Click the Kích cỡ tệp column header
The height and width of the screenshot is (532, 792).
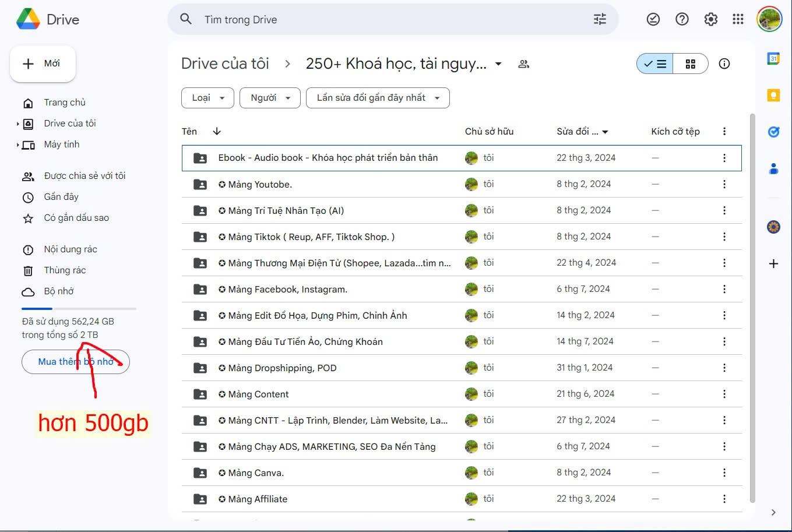point(675,131)
